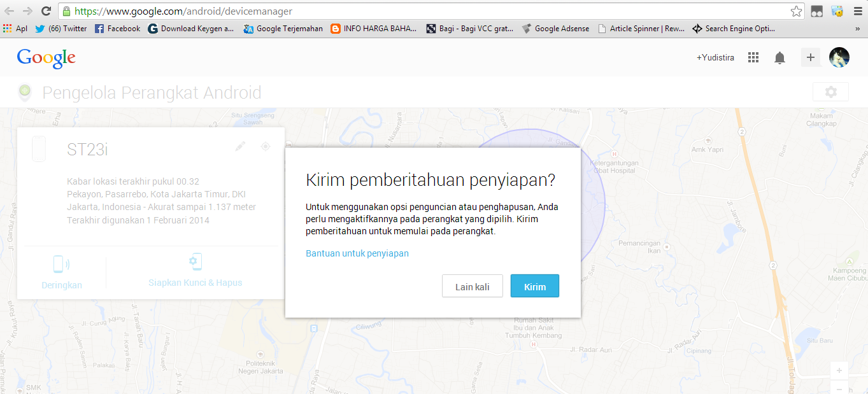Open Google Terjemahan bookmark
Viewport: 868px width, 394px height.
click(x=283, y=29)
